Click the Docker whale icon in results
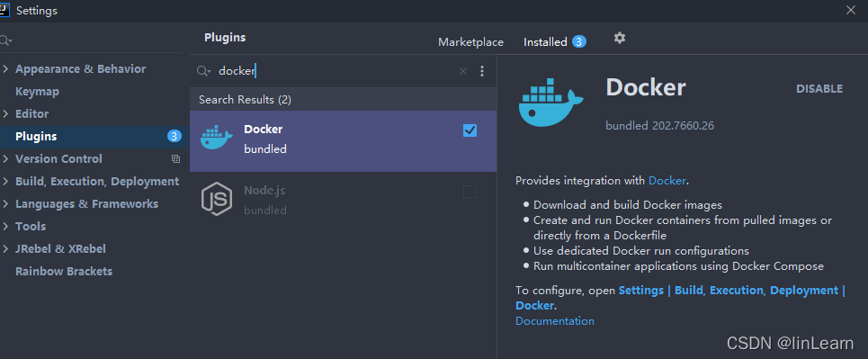 [216, 138]
